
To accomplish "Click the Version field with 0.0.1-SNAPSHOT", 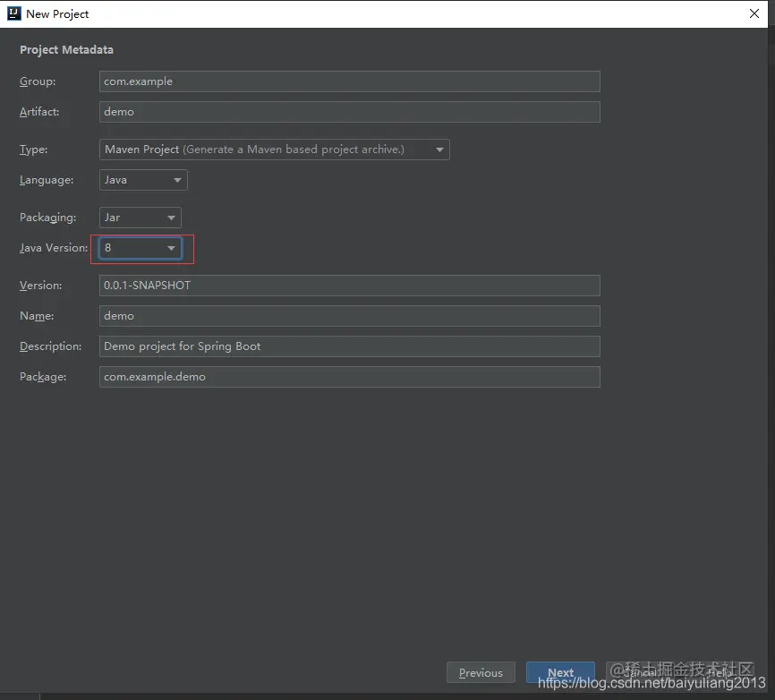I will point(349,286).
